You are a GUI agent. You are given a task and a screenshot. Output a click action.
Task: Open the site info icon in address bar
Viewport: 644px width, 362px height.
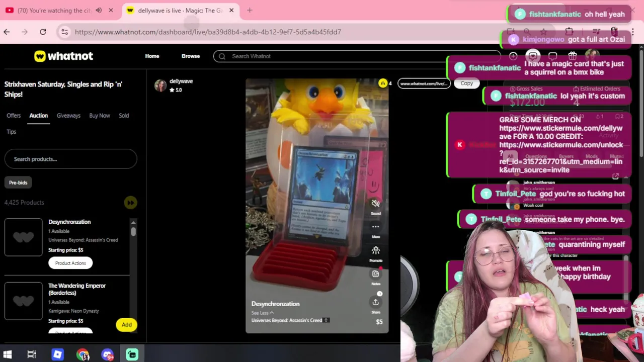pyautogui.click(x=64, y=32)
